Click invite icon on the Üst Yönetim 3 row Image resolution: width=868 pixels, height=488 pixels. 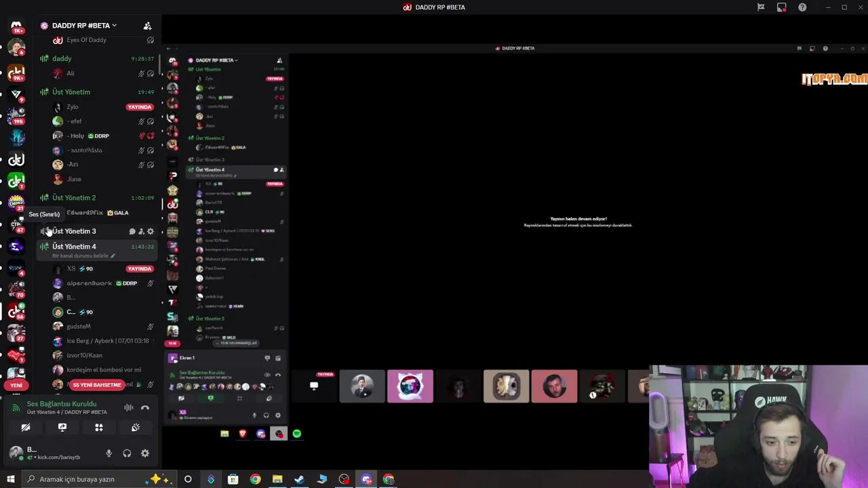[x=141, y=232]
